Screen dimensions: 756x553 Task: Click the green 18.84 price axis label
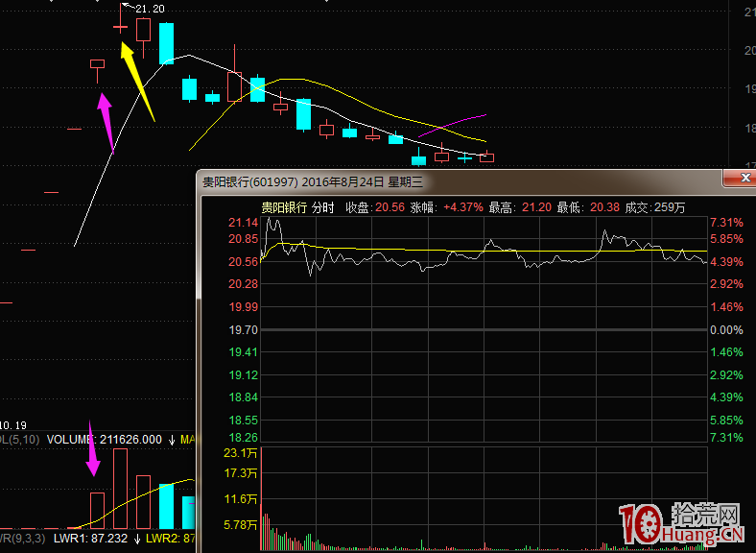click(243, 397)
